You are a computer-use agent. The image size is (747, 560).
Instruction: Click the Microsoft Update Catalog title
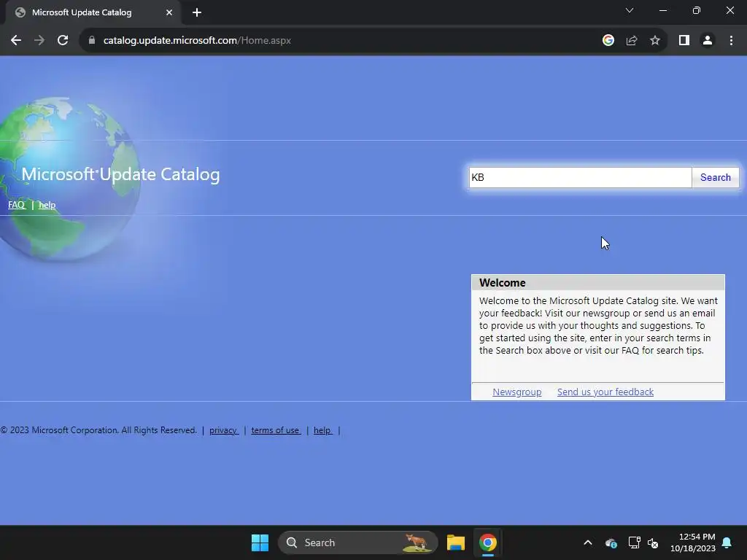(x=120, y=174)
